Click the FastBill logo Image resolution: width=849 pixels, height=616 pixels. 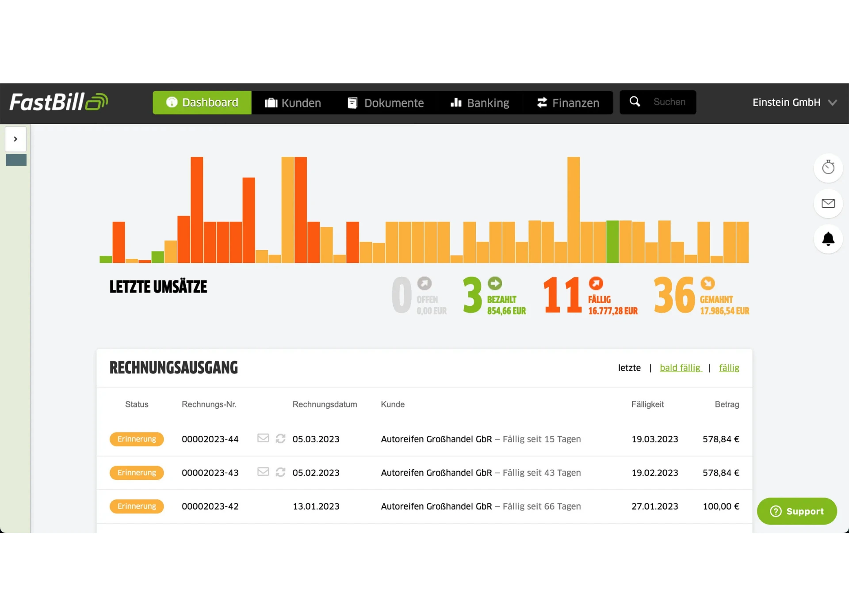pyautogui.click(x=59, y=102)
